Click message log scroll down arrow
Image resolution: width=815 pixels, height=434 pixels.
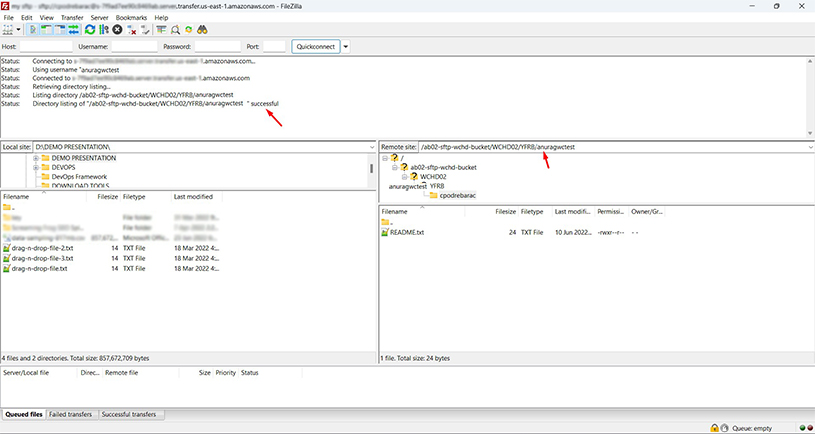pos(810,134)
